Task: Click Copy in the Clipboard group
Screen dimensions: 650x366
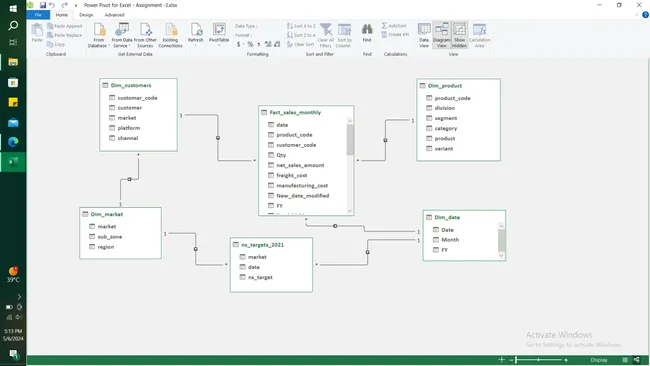Action: (56, 44)
